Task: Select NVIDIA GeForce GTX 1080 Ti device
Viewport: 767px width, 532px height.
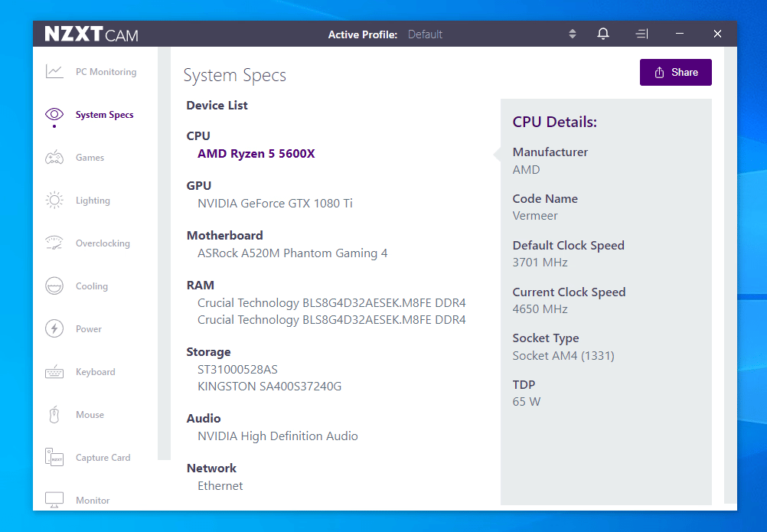Action: pos(275,204)
